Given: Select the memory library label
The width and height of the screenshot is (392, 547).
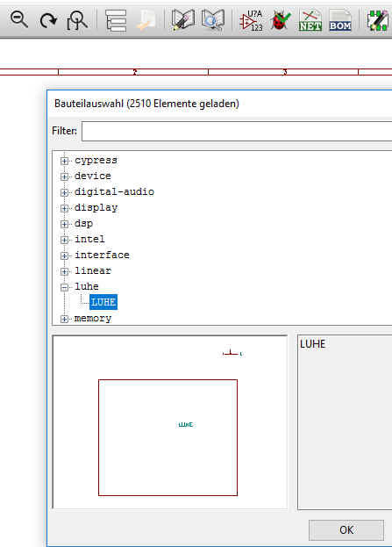Looking at the screenshot, I should coord(93,318).
